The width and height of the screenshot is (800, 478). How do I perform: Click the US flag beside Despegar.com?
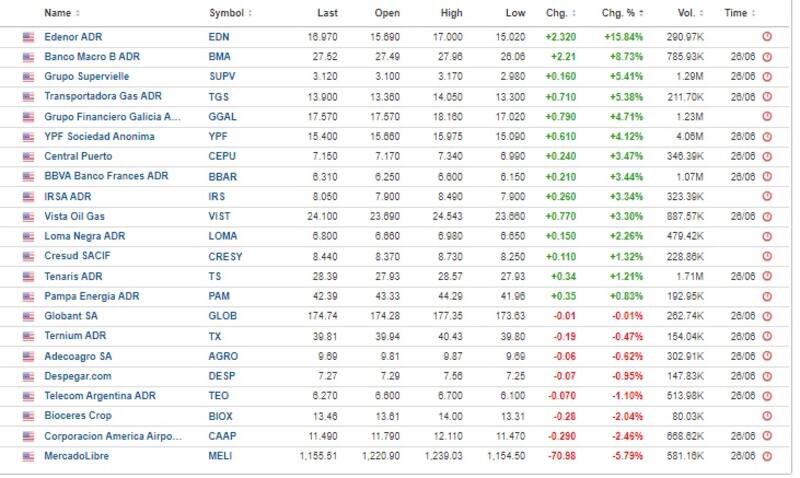tap(28, 376)
